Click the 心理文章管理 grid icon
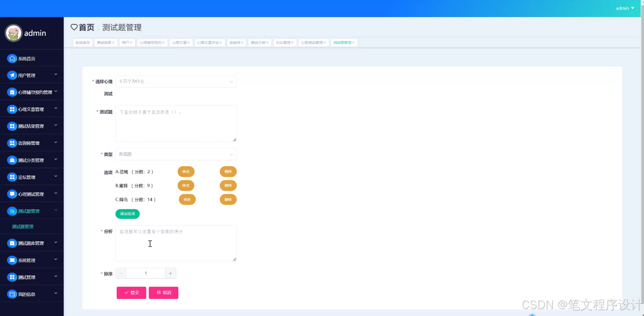Viewport: 644px width, 316px height. pos(12,109)
